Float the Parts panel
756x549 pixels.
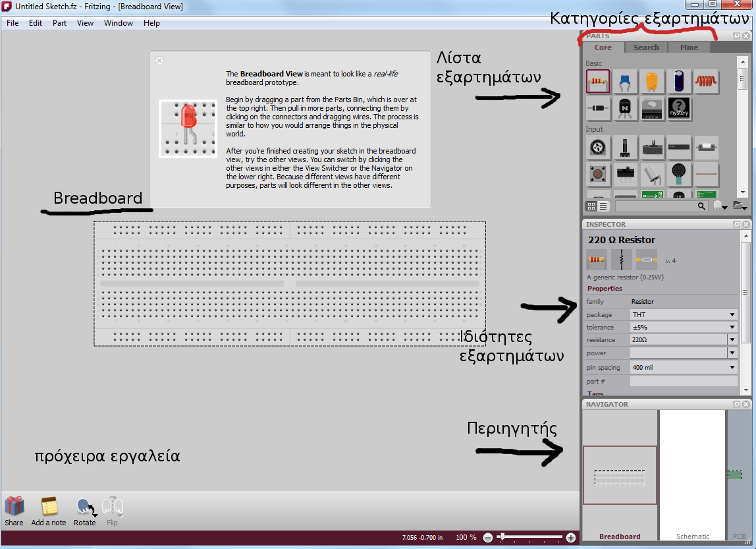(736, 36)
